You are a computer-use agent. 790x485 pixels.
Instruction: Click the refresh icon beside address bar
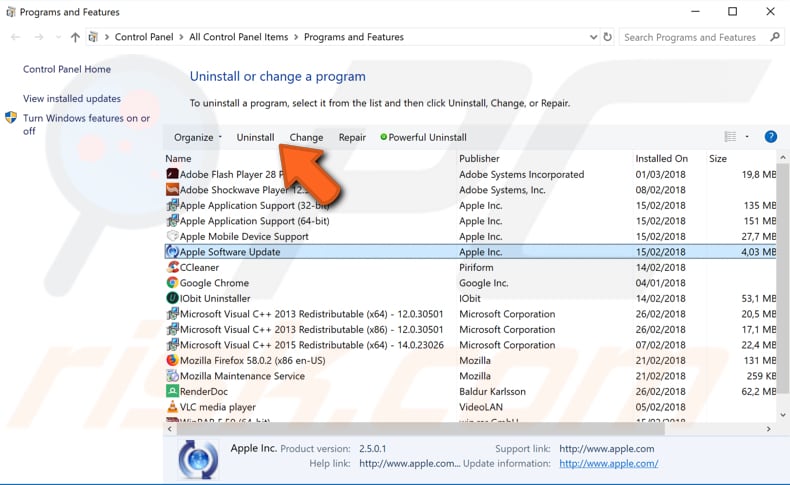click(x=607, y=37)
